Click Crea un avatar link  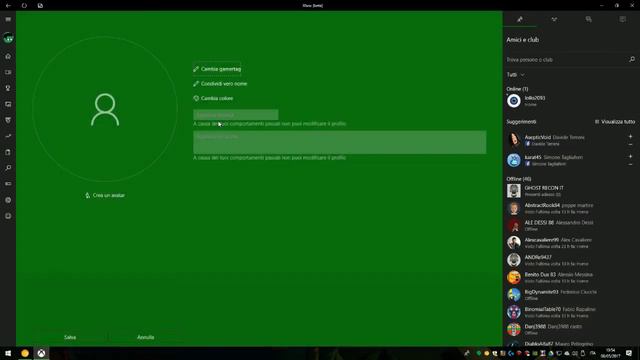[x=105, y=196]
